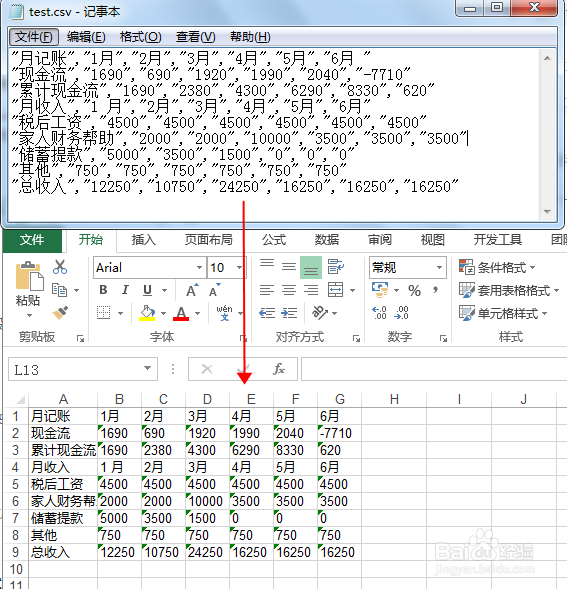Toggle Bold formatting
Viewport: 567px width, 589px height.
[x=103, y=290]
